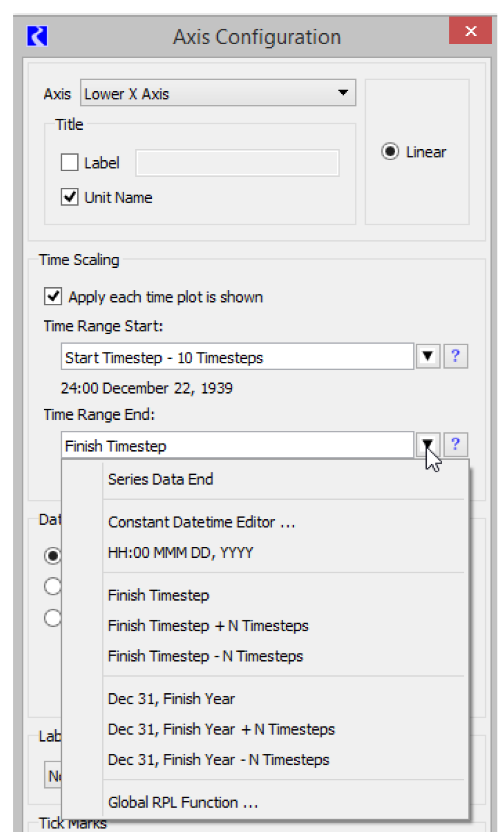
Task: Choose Dec 31, Finish Year option
Action: [x=171, y=699]
